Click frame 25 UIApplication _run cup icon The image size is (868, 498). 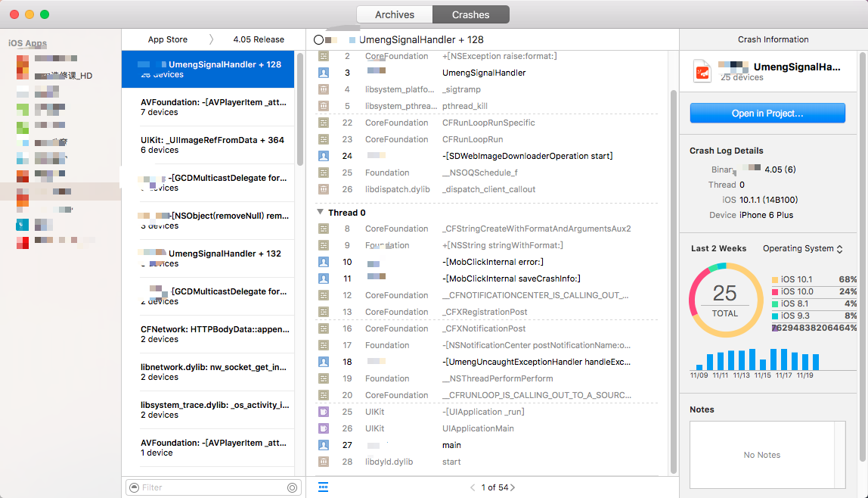click(324, 412)
